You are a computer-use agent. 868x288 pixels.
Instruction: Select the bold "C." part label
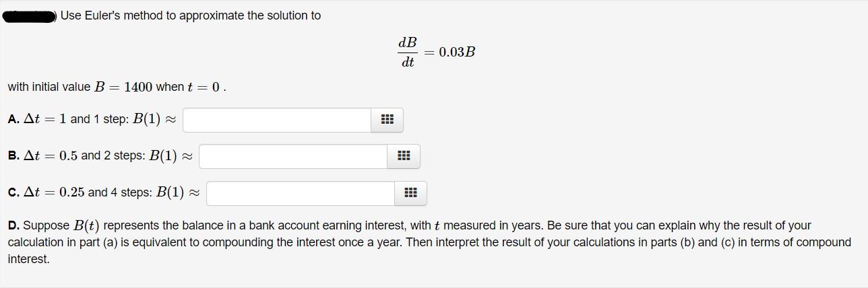tap(13, 192)
